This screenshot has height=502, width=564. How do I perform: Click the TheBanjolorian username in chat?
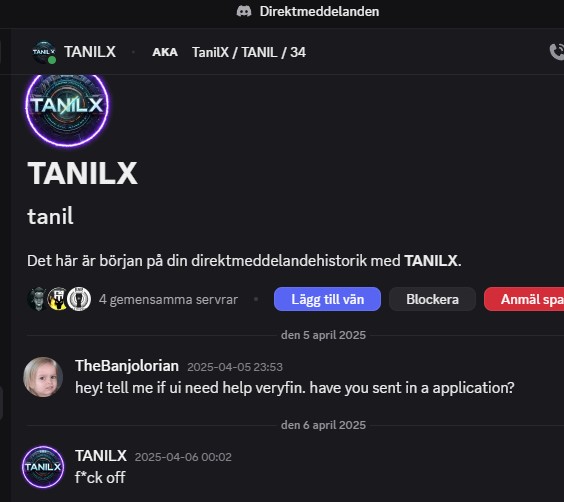click(x=127, y=366)
